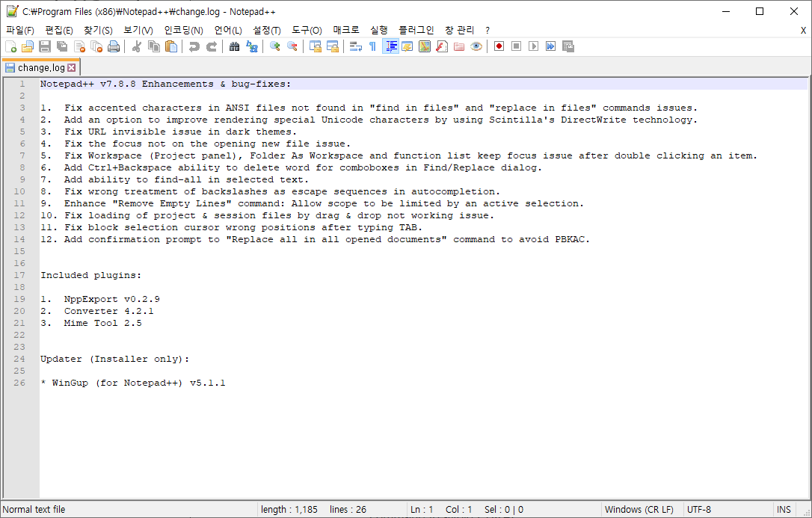Start recording a macro
Screen dimensions: 812x518
tap(499, 46)
